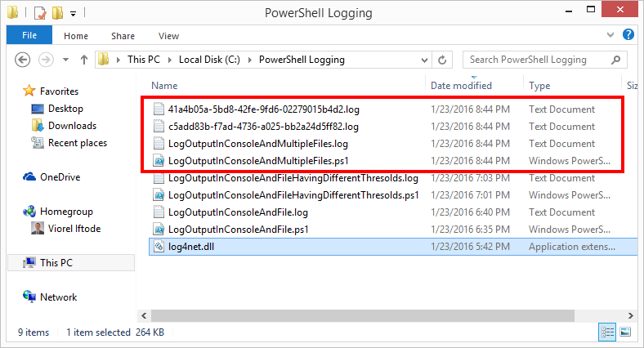Open the View ribbon tab
Viewport: 644px width, 348px height.
click(168, 36)
